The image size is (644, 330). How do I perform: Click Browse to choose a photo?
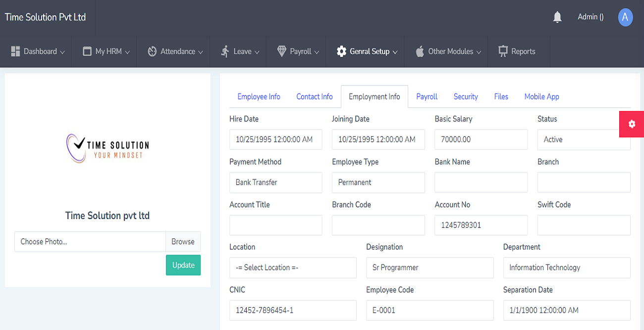click(x=183, y=242)
